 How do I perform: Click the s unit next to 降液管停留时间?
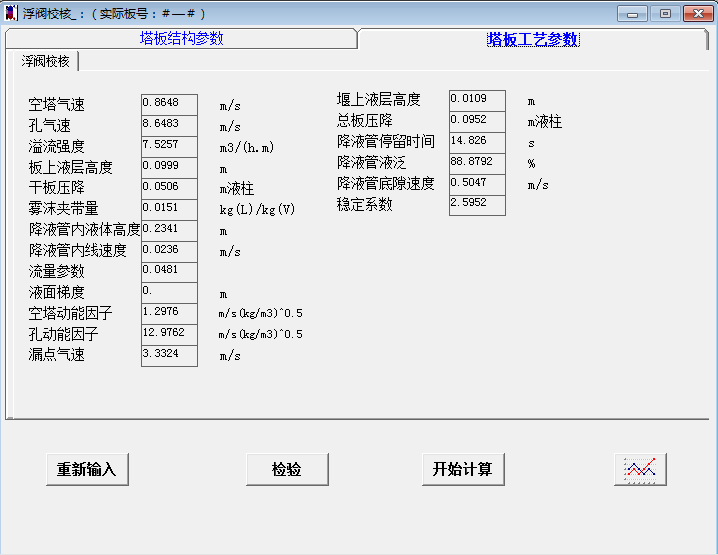(531, 143)
